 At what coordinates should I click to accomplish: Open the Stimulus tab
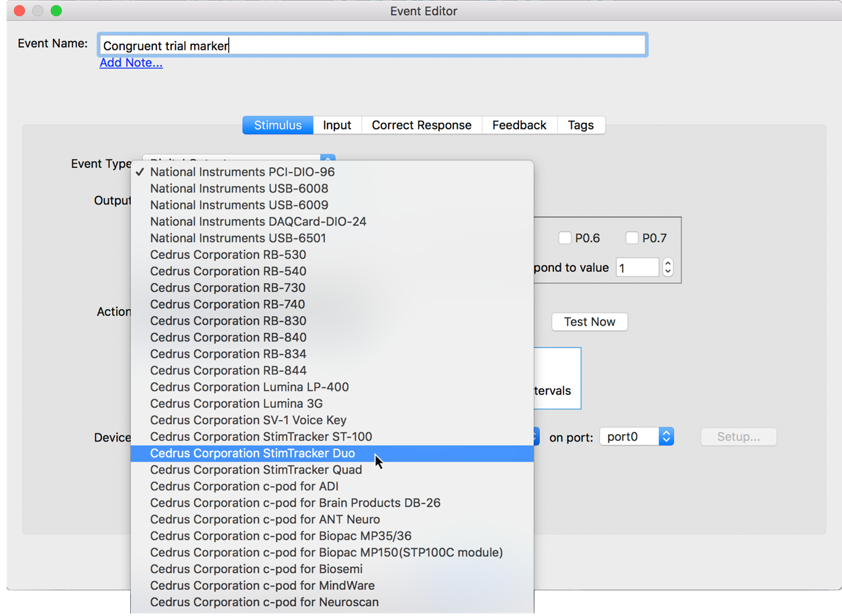[x=277, y=125]
